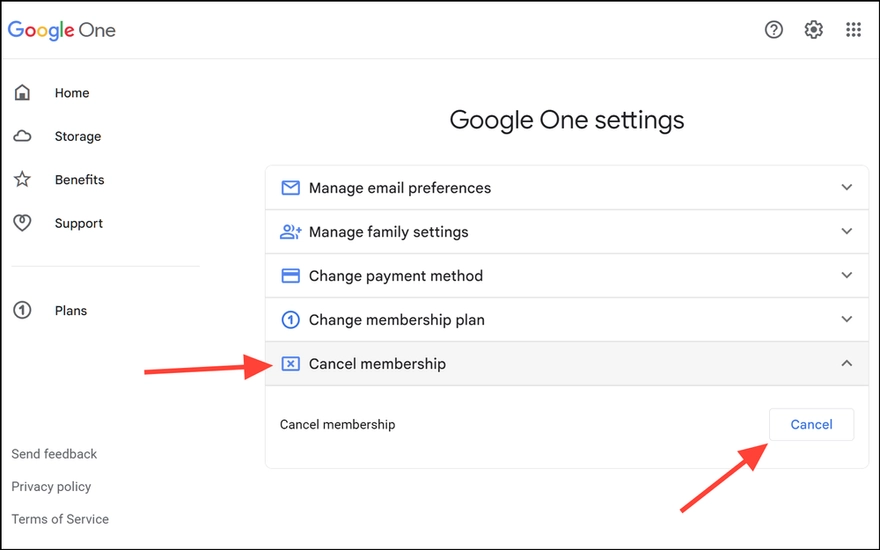
Task: Open the Google apps grid icon
Action: [853, 30]
